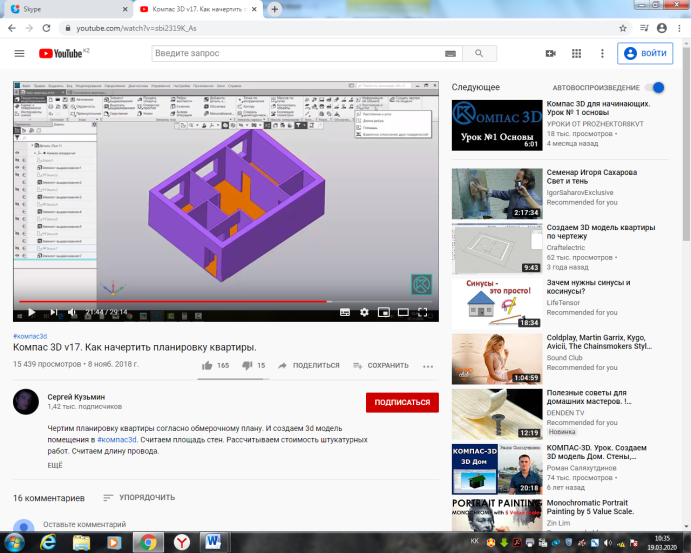The image size is (691, 553).
Task: Switch to miniplayer mode
Action: 384,312
